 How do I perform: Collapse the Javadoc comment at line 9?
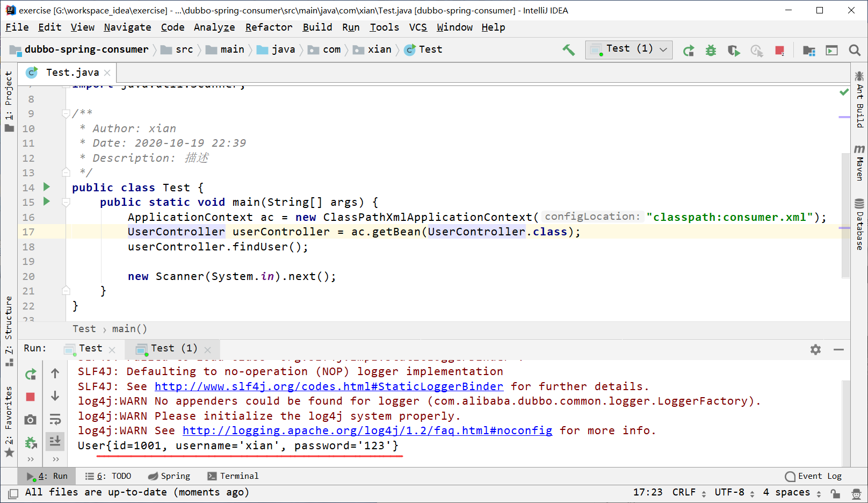66,113
